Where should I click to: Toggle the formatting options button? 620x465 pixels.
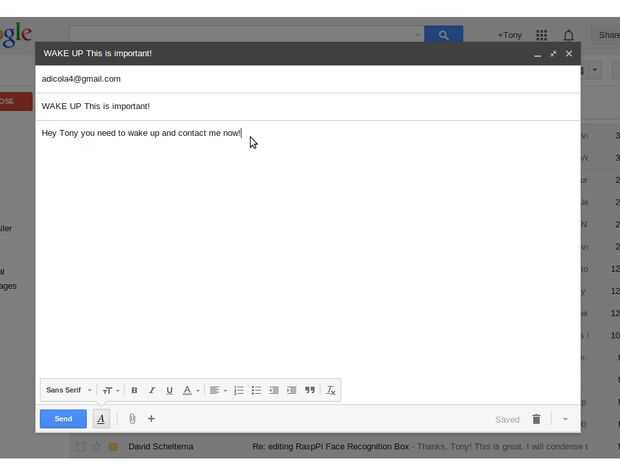101,419
